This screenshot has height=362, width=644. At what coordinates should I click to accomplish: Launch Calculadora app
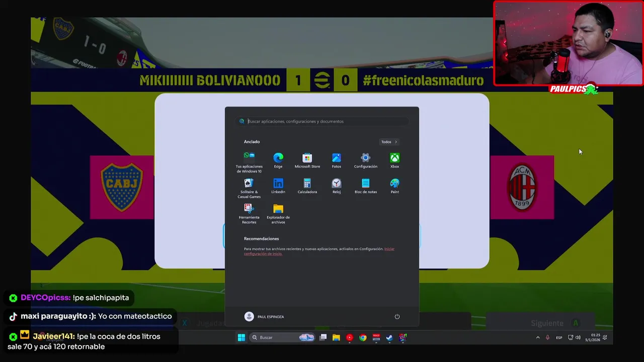click(x=307, y=186)
